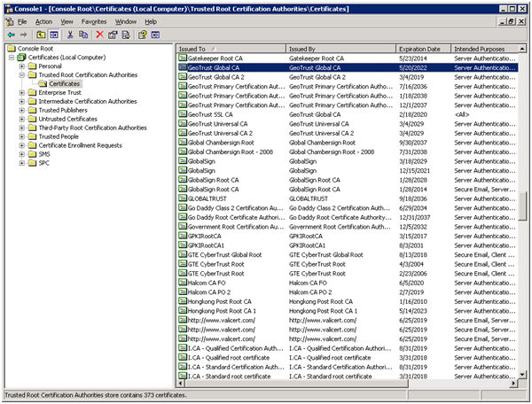Viewport: 532px width, 404px height.
Task: Click the vertical scrollbar up arrow
Action: click(x=522, y=49)
